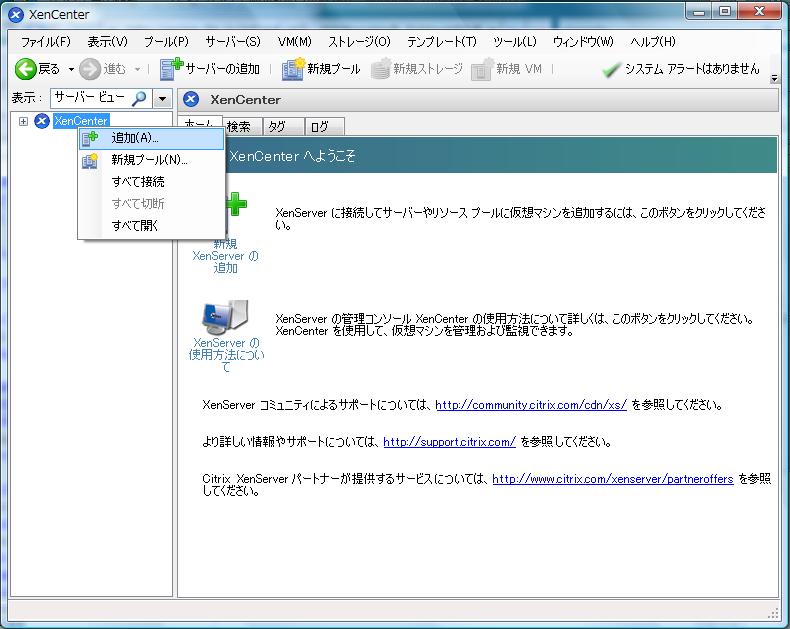
Task: Select XenCenter tree item label
Action: 81,121
